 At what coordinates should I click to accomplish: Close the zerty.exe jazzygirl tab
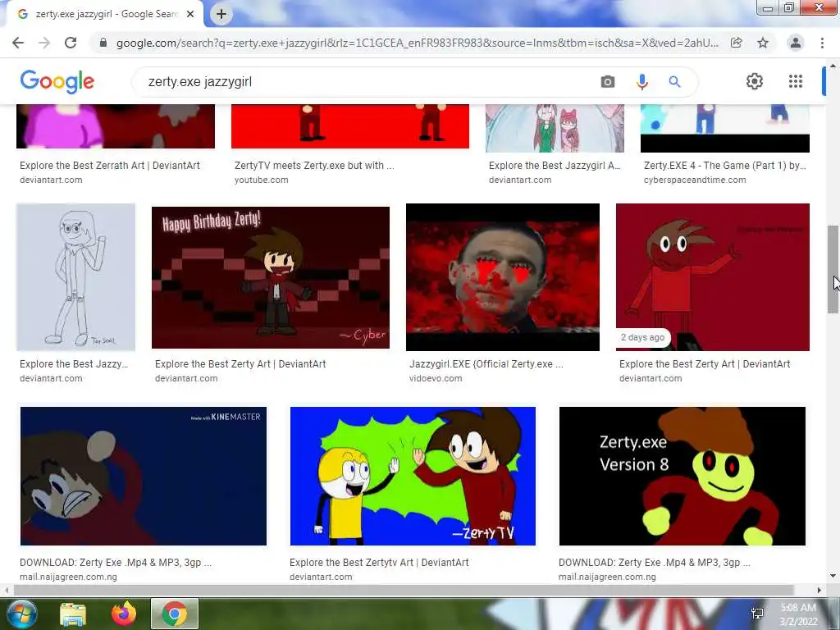190,14
